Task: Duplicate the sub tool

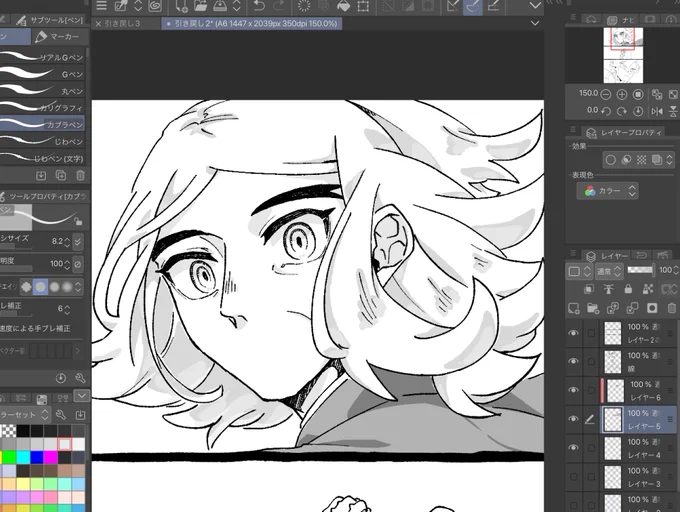Action: click(x=61, y=176)
